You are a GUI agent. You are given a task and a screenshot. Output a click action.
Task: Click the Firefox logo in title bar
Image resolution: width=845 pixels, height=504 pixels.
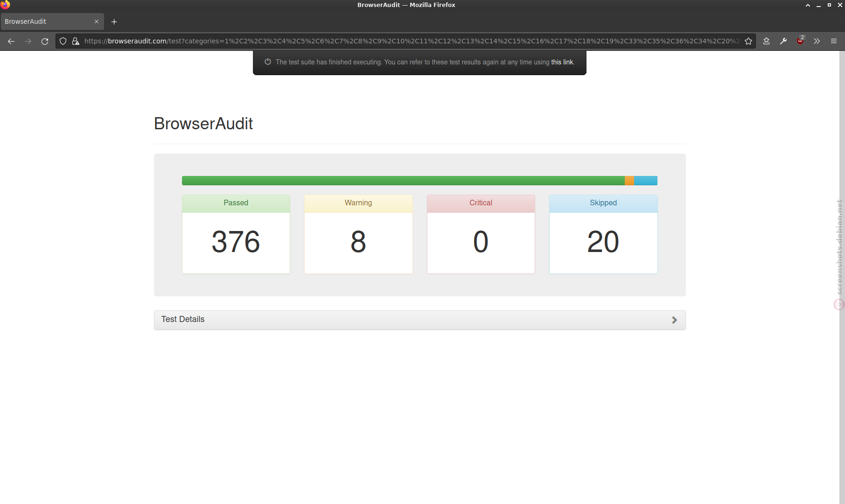[5, 5]
